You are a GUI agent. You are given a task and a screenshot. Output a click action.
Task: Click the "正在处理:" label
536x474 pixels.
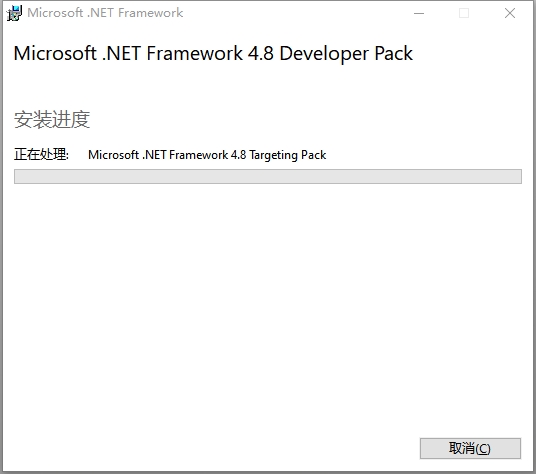tap(41, 154)
